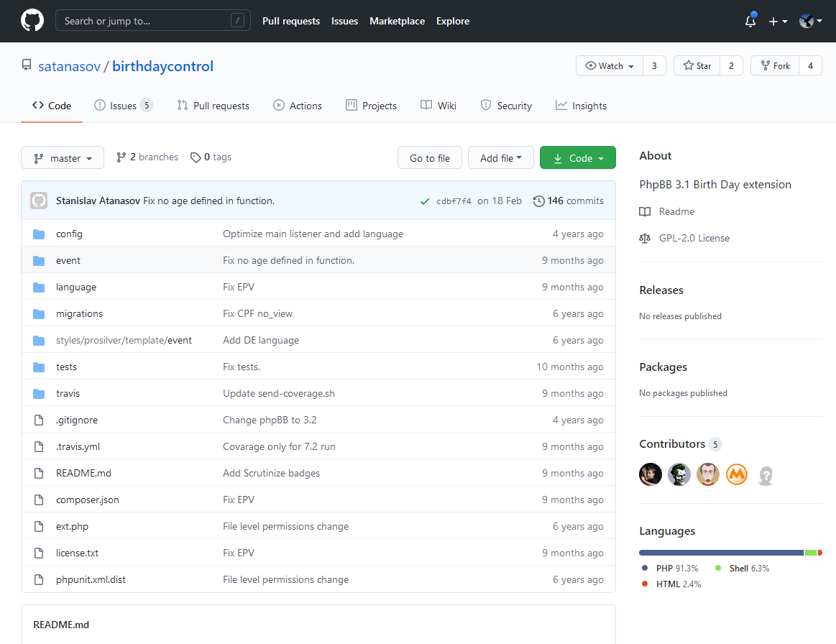836x644 pixels.
Task: Switch to the Issues tab
Action: click(123, 106)
